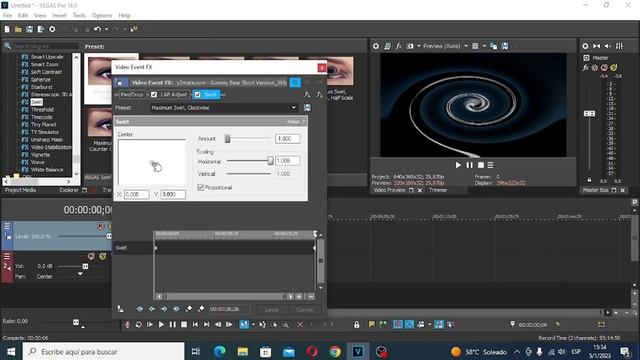Screen dimensions: 640x360
Task: Click Master volume fader handle
Action: click(589, 113)
